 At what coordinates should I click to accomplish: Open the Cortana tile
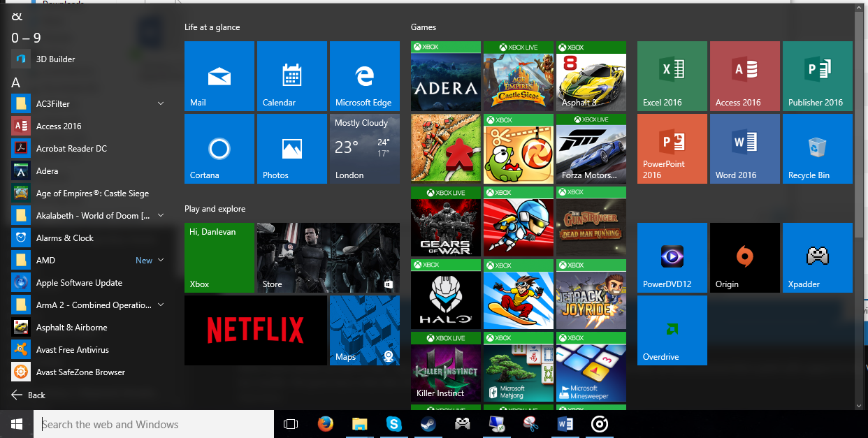coord(219,149)
